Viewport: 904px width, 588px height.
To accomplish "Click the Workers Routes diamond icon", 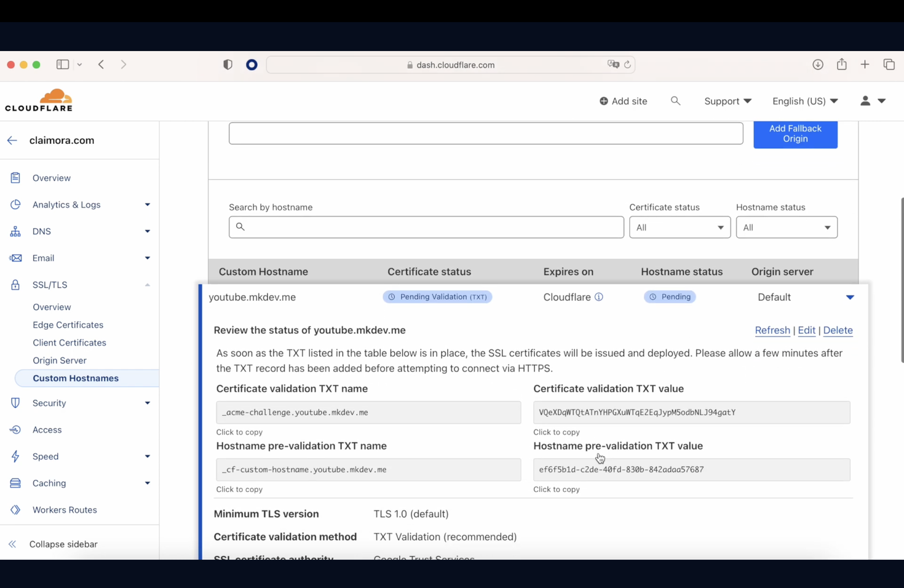I will pyautogui.click(x=15, y=510).
